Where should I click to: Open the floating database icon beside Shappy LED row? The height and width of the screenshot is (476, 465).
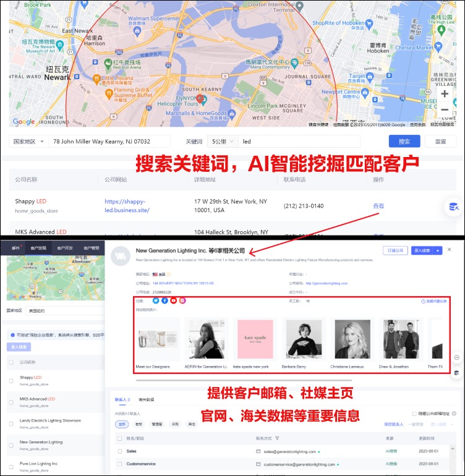tap(453, 206)
